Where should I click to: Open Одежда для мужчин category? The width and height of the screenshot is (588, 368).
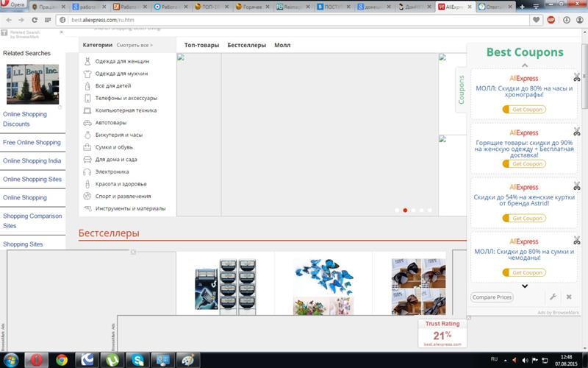click(121, 74)
